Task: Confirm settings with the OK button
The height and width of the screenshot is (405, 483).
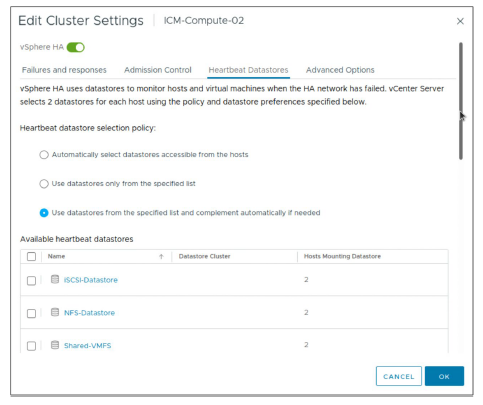Action: (444, 376)
